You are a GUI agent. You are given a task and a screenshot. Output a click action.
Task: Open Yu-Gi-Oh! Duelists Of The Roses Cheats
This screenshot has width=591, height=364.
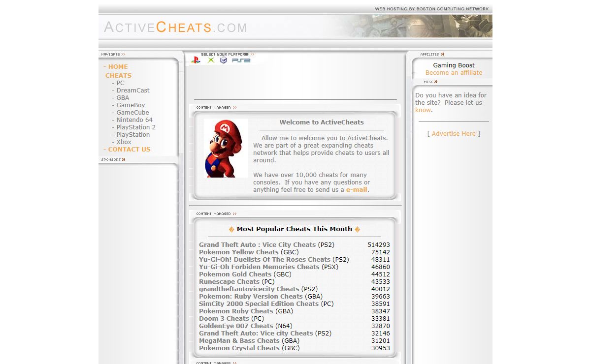pyautogui.click(x=264, y=259)
